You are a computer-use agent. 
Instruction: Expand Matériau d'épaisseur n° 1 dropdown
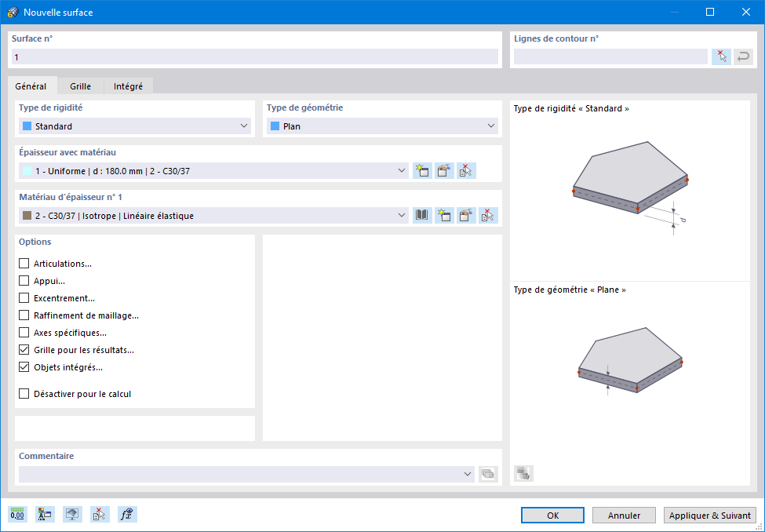[x=213, y=215]
